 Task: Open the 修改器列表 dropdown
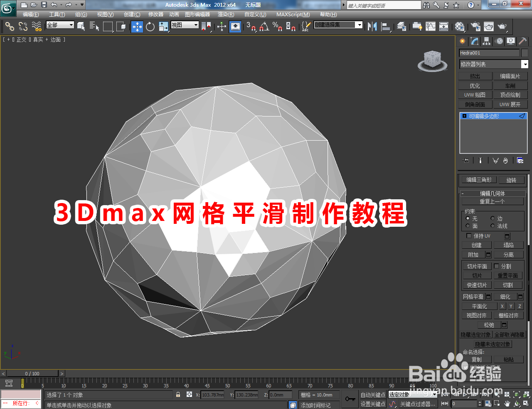point(525,64)
